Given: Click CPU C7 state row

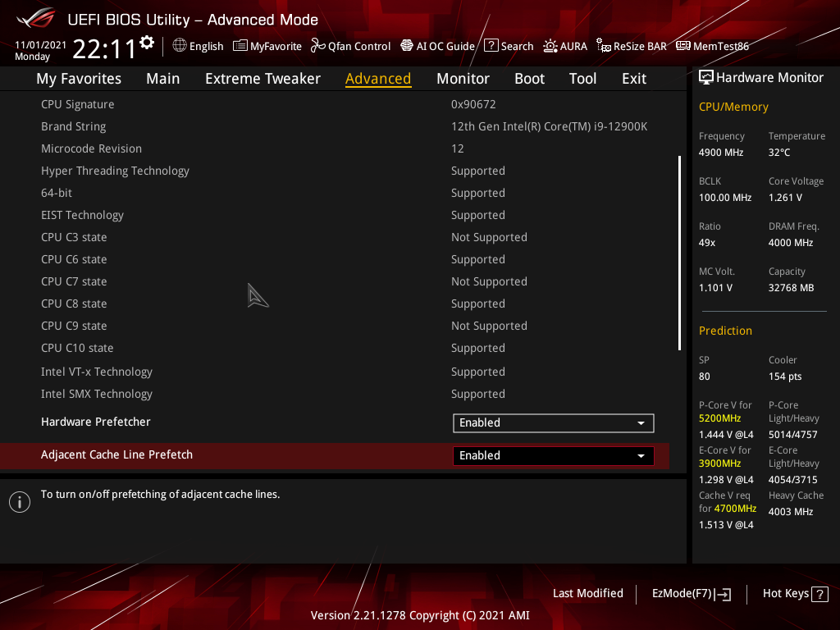Looking at the screenshot, I should click(x=335, y=281).
